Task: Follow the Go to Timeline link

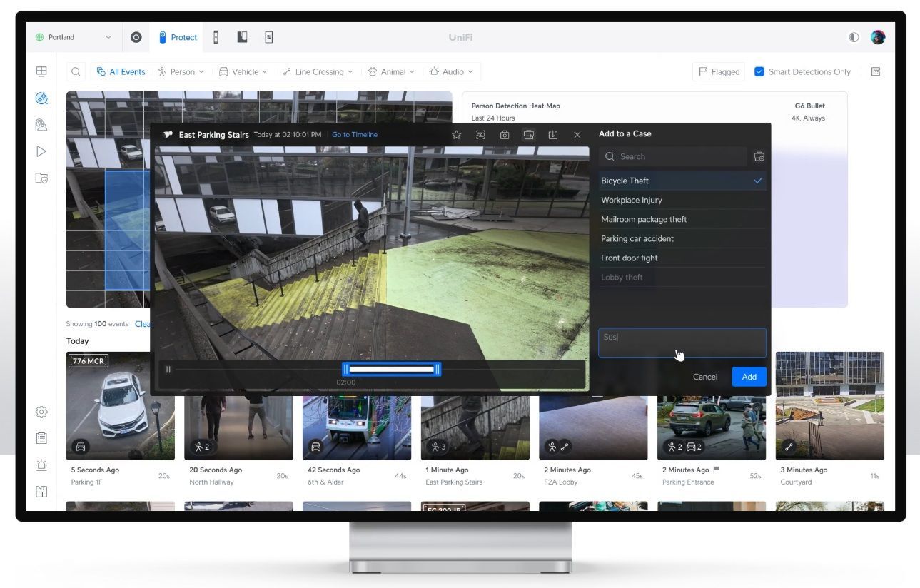Action: (355, 135)
